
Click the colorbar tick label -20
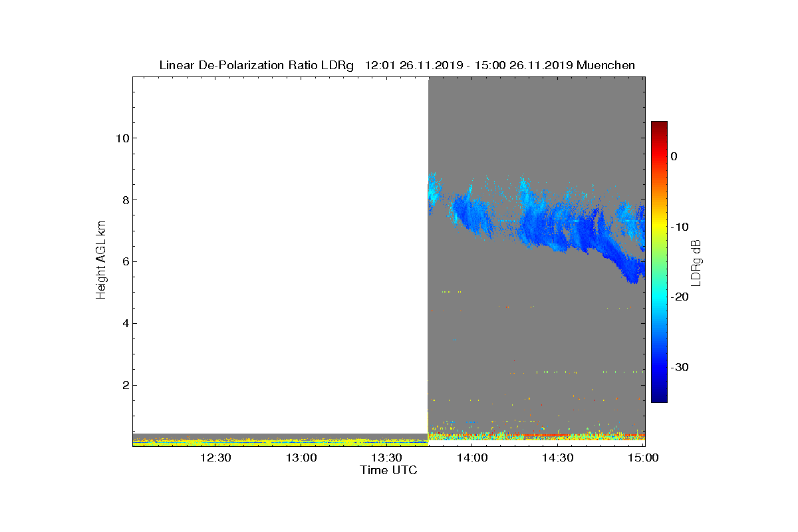tap(679, 297)
